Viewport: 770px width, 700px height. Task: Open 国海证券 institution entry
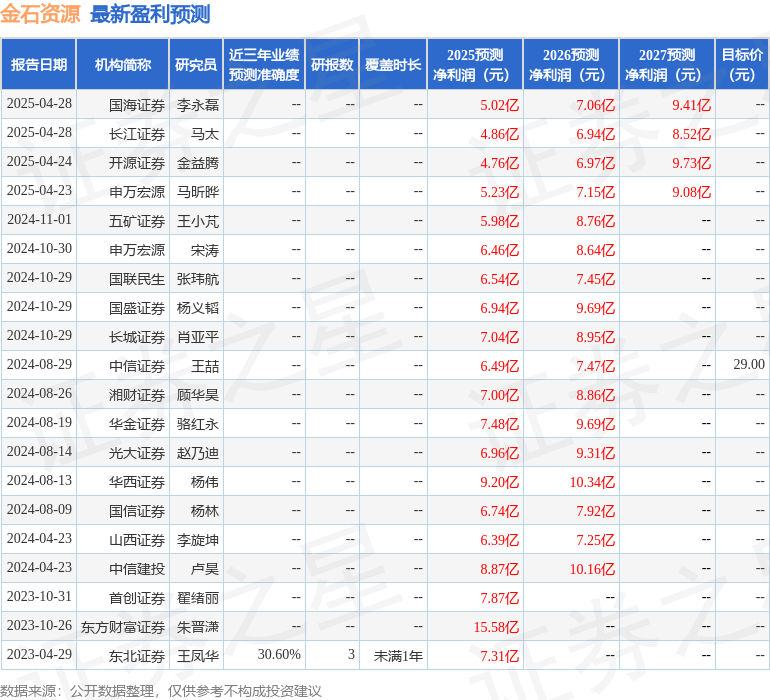click(137, 105)
